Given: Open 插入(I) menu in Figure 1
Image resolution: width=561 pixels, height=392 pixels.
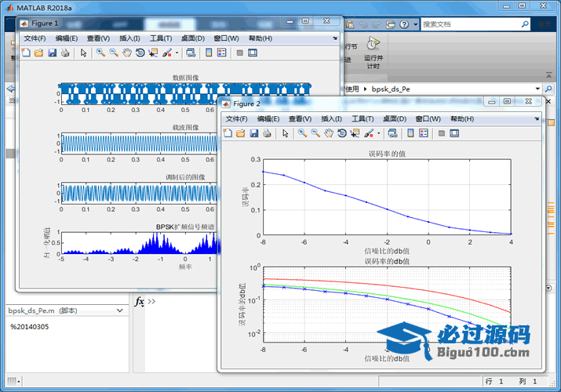Looking at the screenshot, I should click(129, 38).
